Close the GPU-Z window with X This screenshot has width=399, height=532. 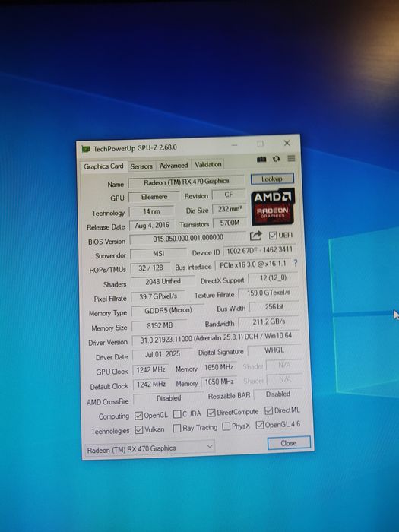pos(287,143)
